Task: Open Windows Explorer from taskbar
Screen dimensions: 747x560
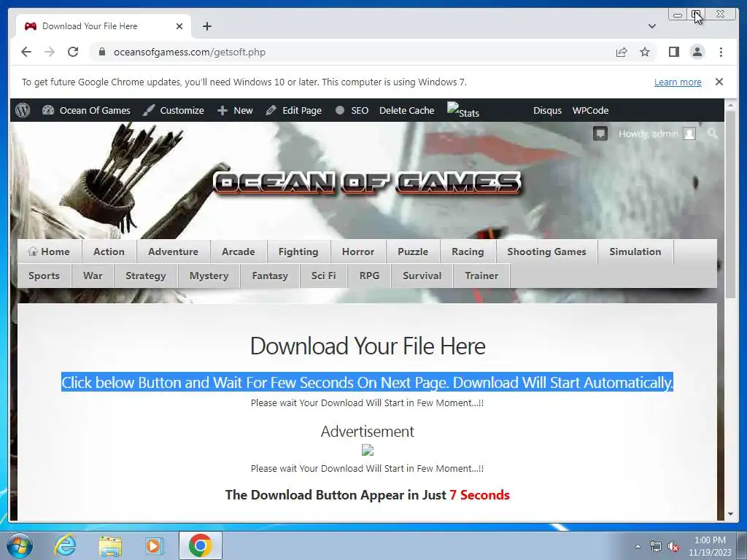Action: [110, 545]
